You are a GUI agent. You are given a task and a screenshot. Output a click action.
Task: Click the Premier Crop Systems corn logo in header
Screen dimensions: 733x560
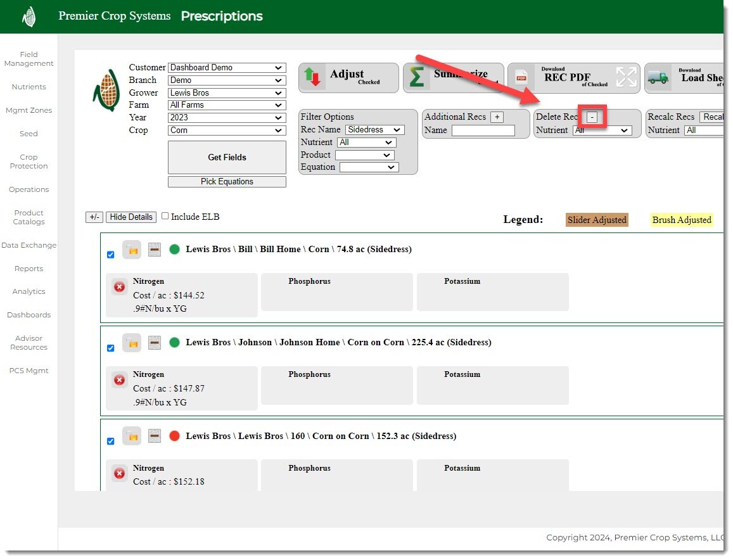29,16
